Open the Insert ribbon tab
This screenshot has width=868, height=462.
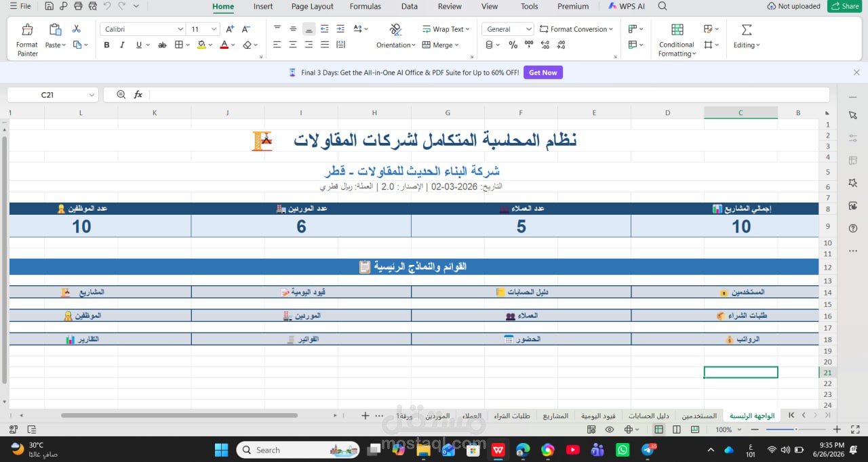263,6
